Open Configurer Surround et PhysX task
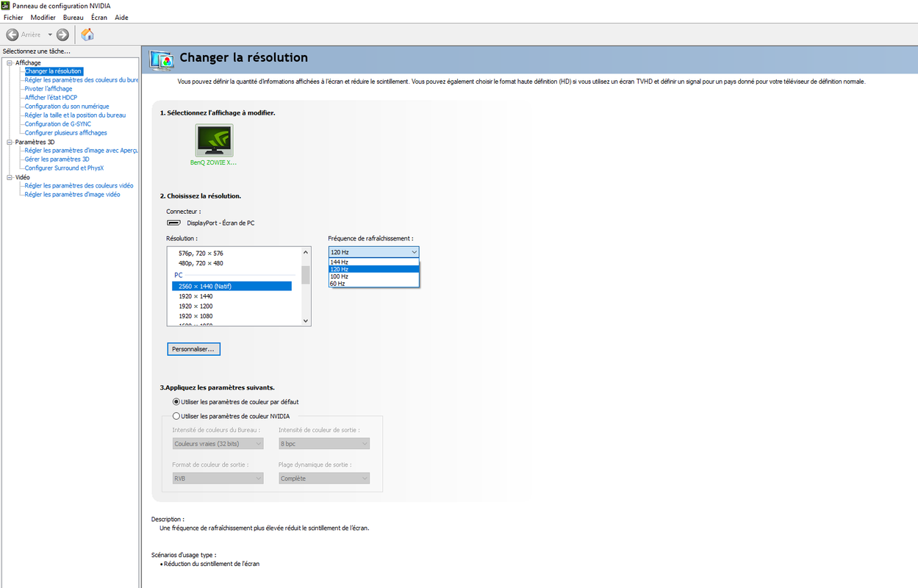This screenshot has width=918, height=588. tap(64, 168)
